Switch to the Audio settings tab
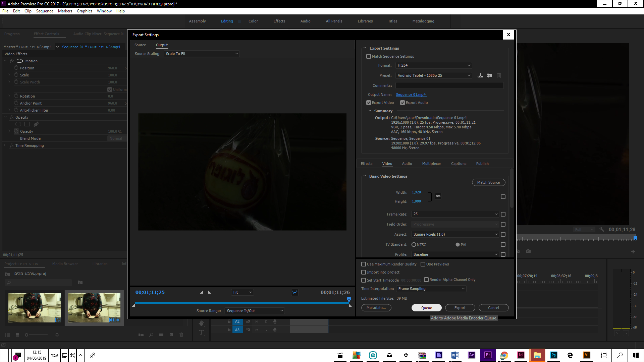This screenshot has width=644, height=362. 407,164
